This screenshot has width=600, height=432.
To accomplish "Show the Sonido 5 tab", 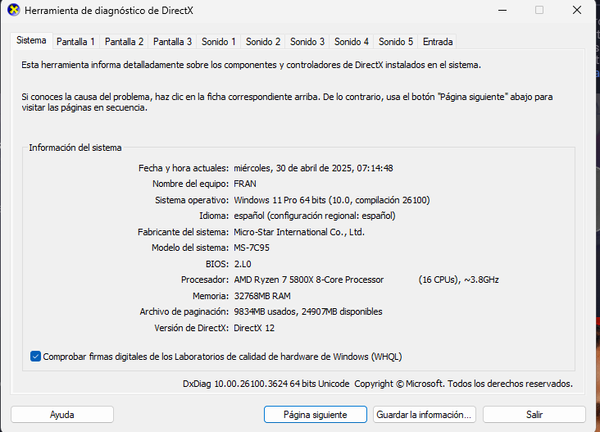I will point(395,42).
